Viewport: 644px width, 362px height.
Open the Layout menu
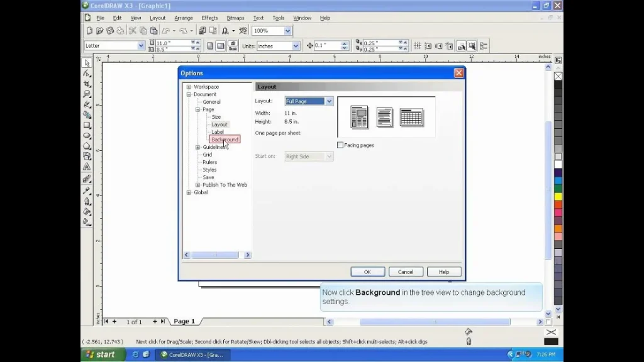pyautogui.click(x=157, y=18)
